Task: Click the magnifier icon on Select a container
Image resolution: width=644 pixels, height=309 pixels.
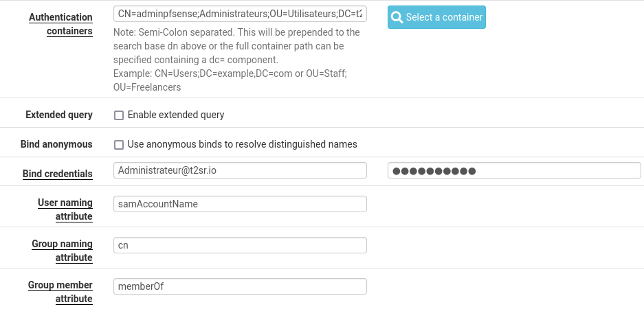Action: click(x=397, y=17)
